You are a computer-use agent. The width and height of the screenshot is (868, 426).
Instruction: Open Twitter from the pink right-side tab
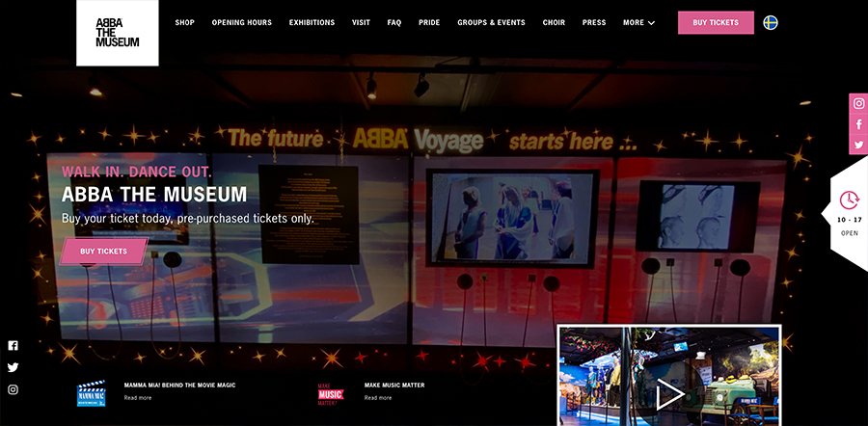tap(858, 145)
